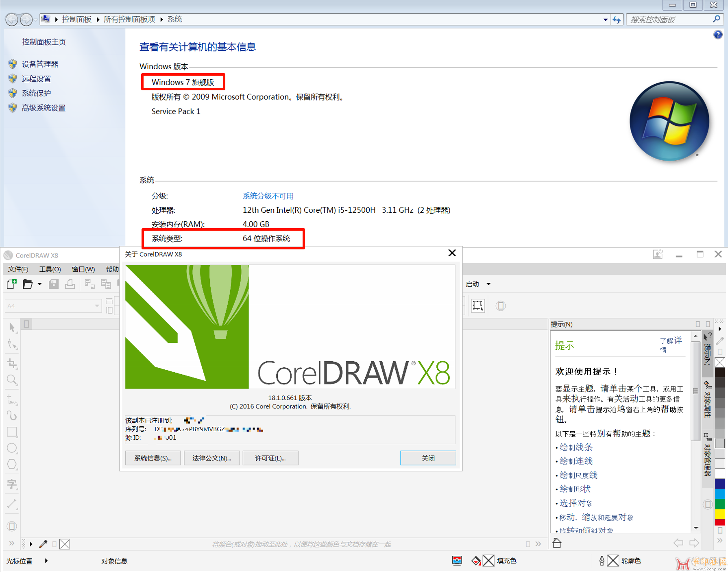This screenshot has height=572, width=728.
Task: Click the Print icon in CorelDRAW toolbar
Action: (x=70, y=284)
